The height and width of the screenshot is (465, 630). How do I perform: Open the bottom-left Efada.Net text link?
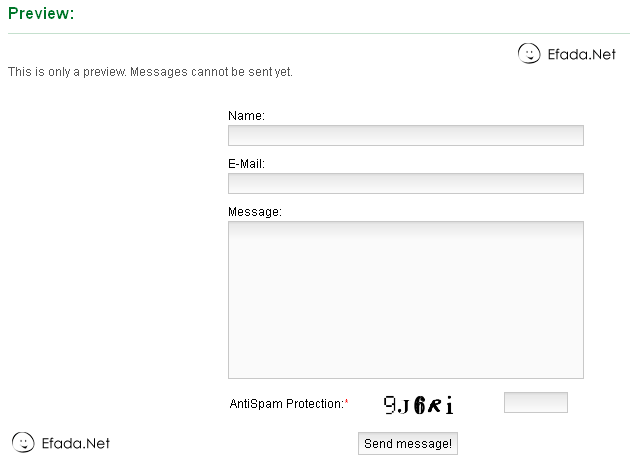coord(76,443)
